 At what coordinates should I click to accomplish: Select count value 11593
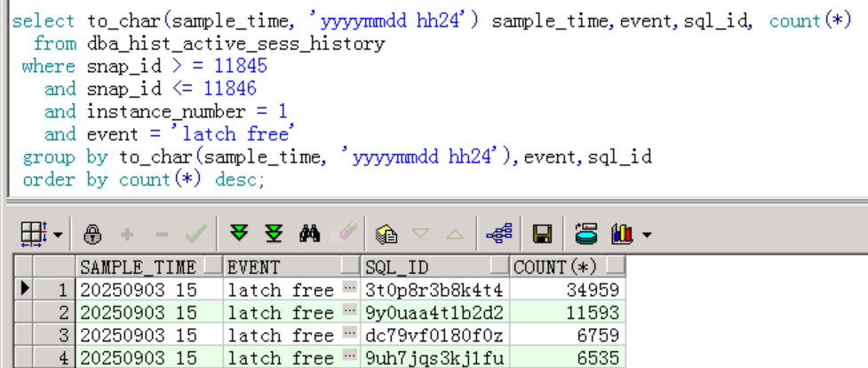point(568,312)
